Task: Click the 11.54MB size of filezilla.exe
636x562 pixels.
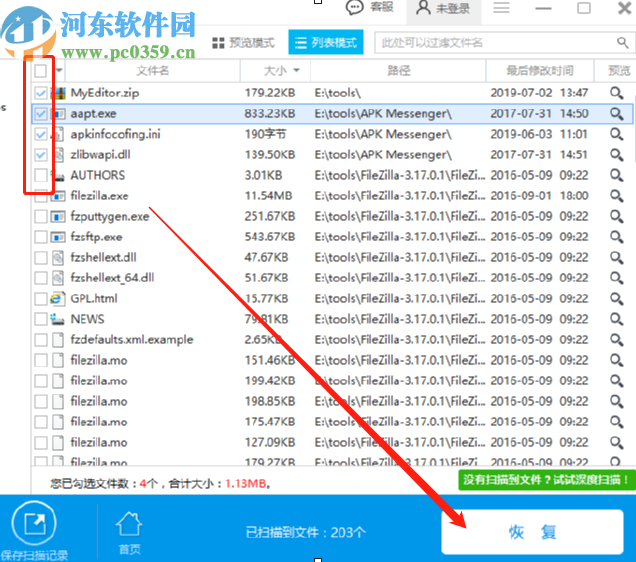Action: click(269, 196)
